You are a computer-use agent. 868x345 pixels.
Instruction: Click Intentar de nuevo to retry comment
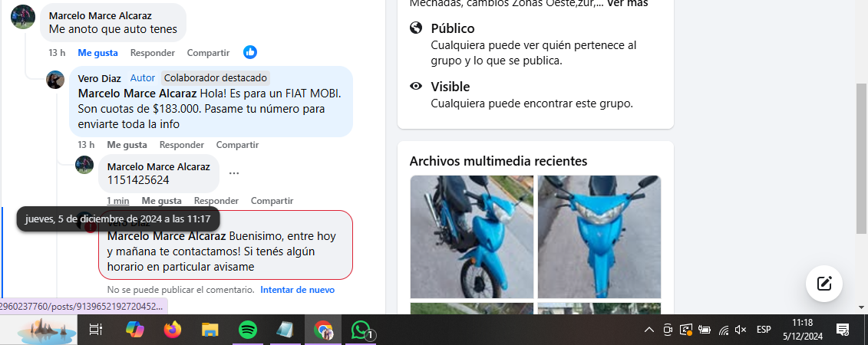(x=297, y=290)
